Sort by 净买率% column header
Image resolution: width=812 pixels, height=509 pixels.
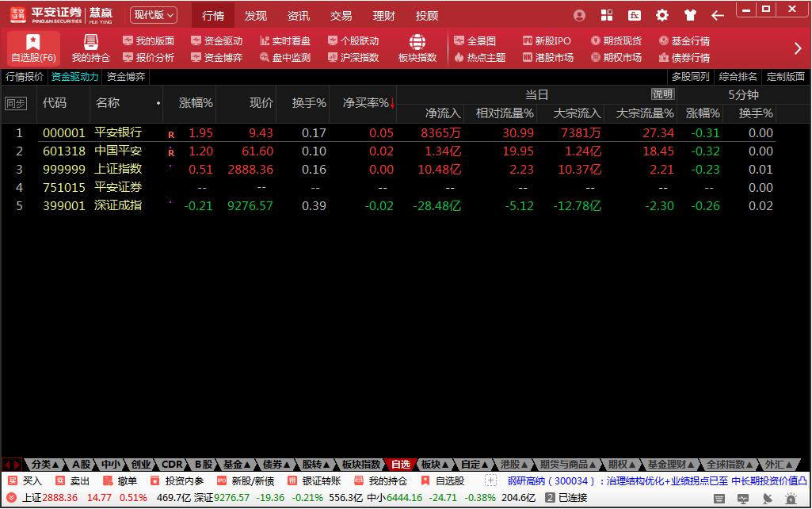click(x=368, y=102)
